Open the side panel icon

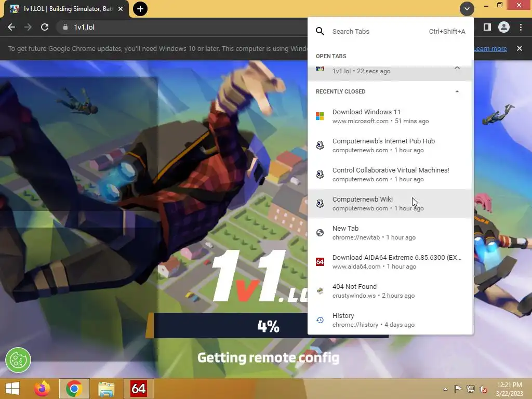(487, 27)
